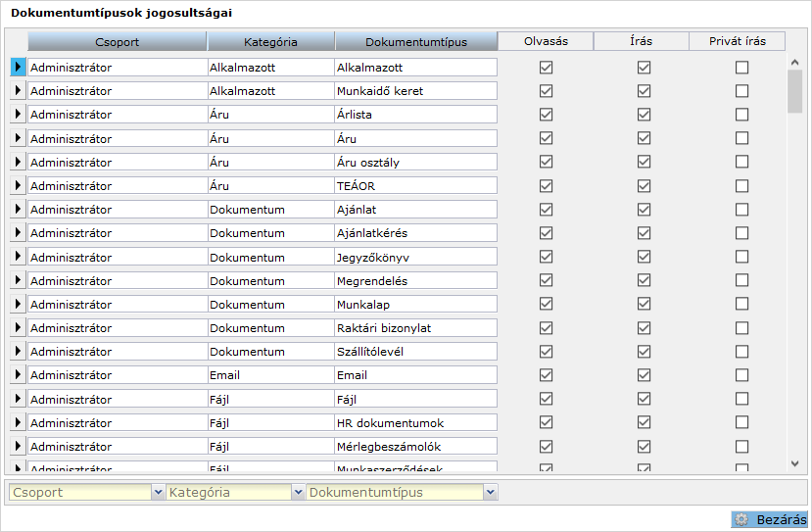This screenshot has width=812, height=532.
Task: Uncheck Olvasás for Munkaidő keret row
Action: (547, 91)
